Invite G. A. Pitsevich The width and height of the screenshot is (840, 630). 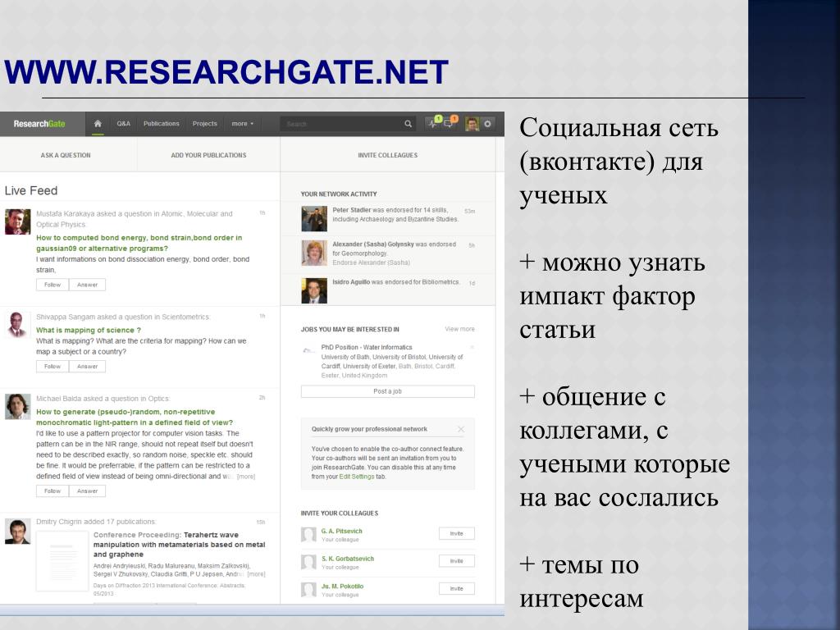[456, 533]
